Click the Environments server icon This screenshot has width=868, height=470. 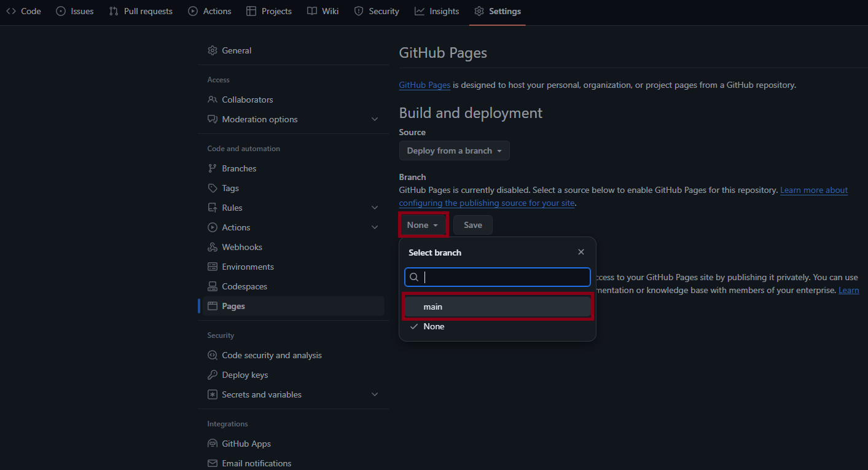[x=213, y=267]
